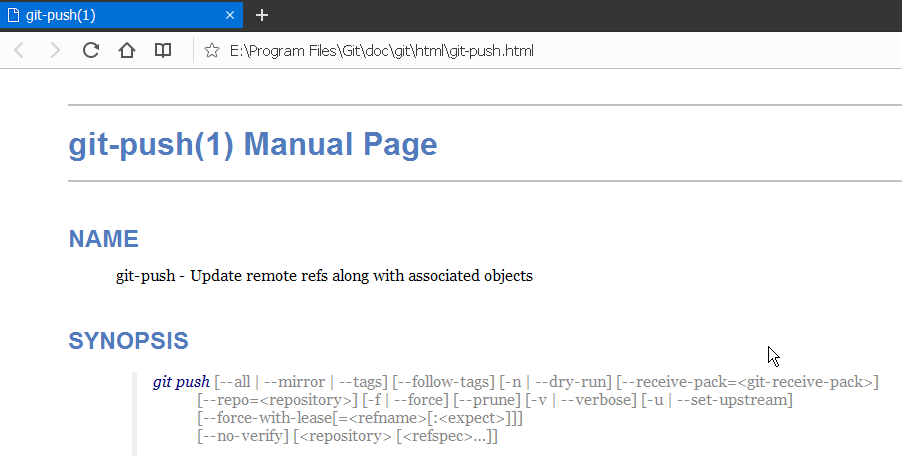Click the SYNOPSIS section heading
The height and width of the screenshot is (476, 902).
(128, 341)
